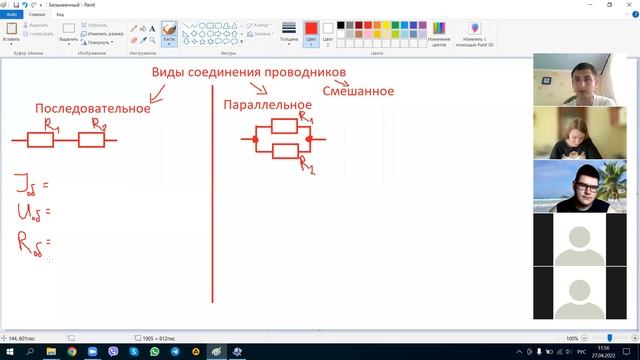Open Viber from the taskbar
This screenshot has height=360, width=640.
(x=113, y=351)
